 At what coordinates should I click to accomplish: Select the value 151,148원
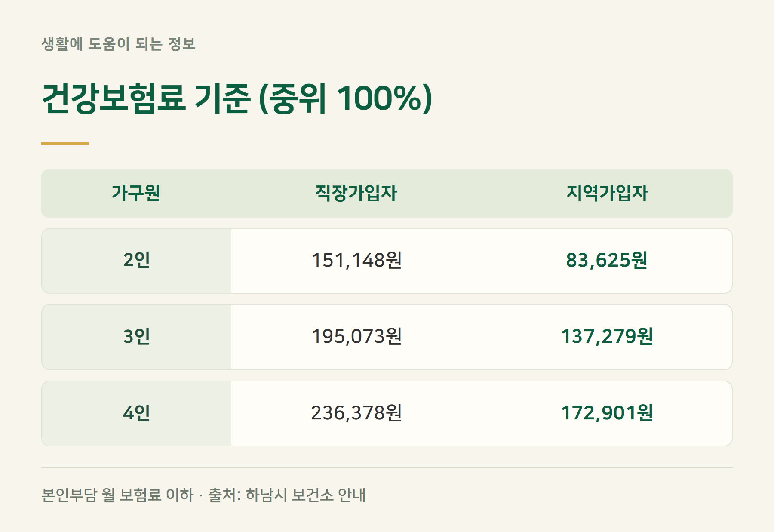click(356, 261)
